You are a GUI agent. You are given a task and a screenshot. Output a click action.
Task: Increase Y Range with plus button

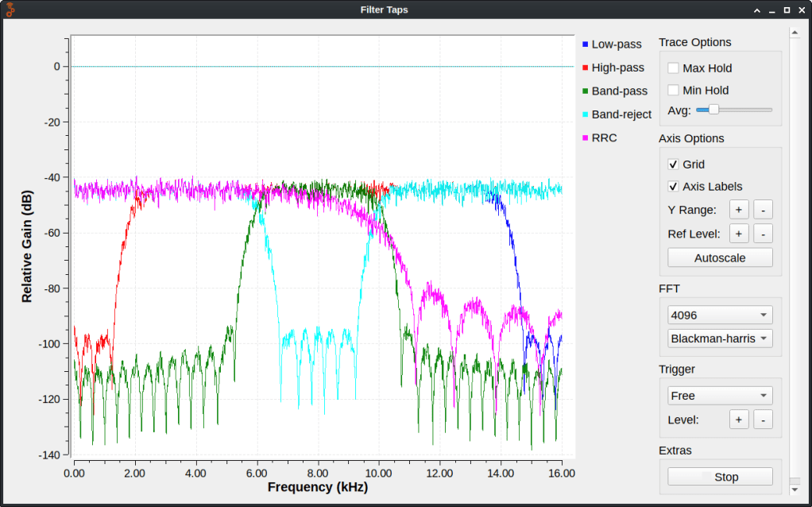tap(739, 210)
